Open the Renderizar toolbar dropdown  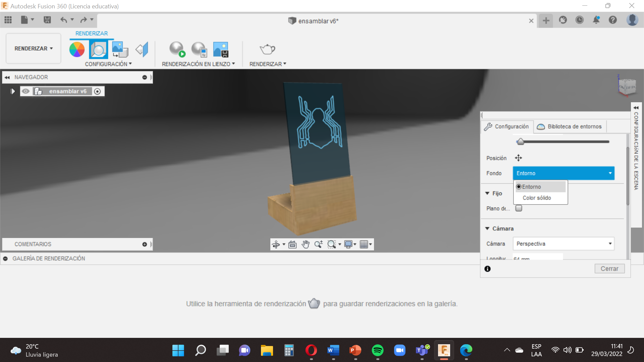pos(268,64)
